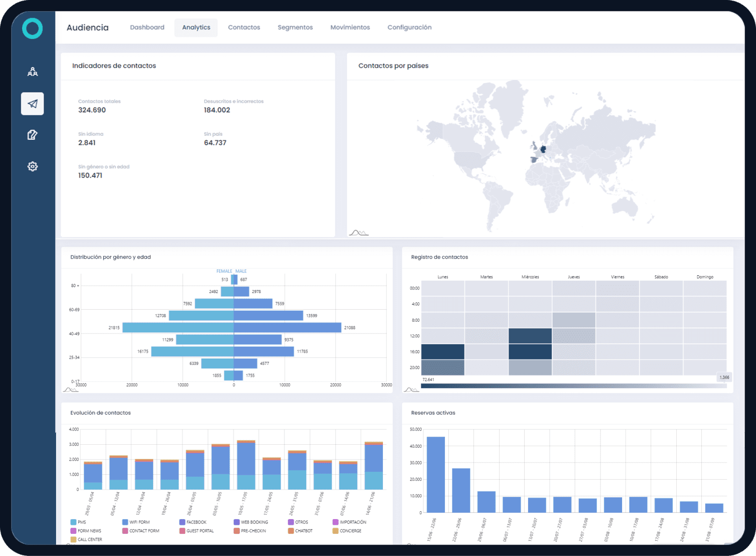
Task: Toggle the FEMALE series in the age chart
Action: [x=223, y=271]
